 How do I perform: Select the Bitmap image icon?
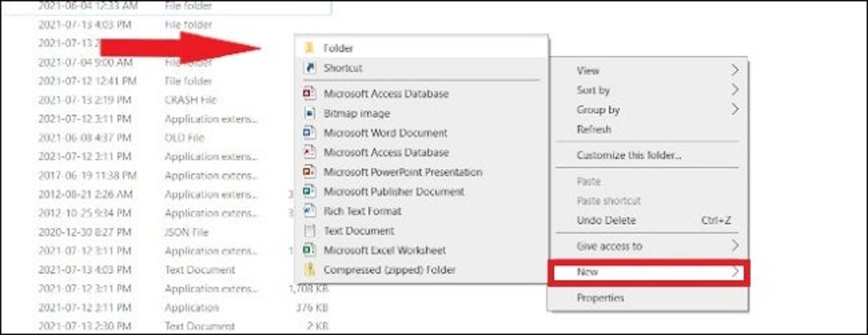310,113
